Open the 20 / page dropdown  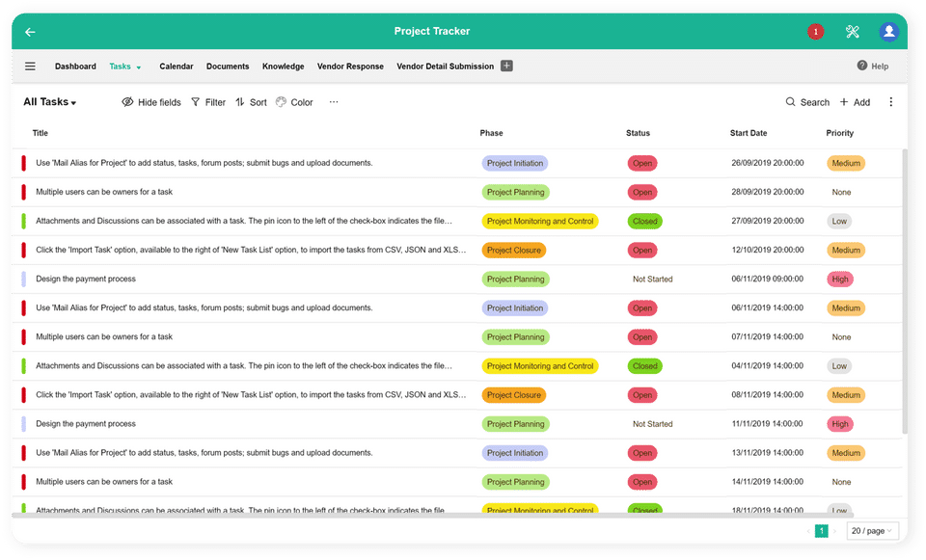[872, 530]
